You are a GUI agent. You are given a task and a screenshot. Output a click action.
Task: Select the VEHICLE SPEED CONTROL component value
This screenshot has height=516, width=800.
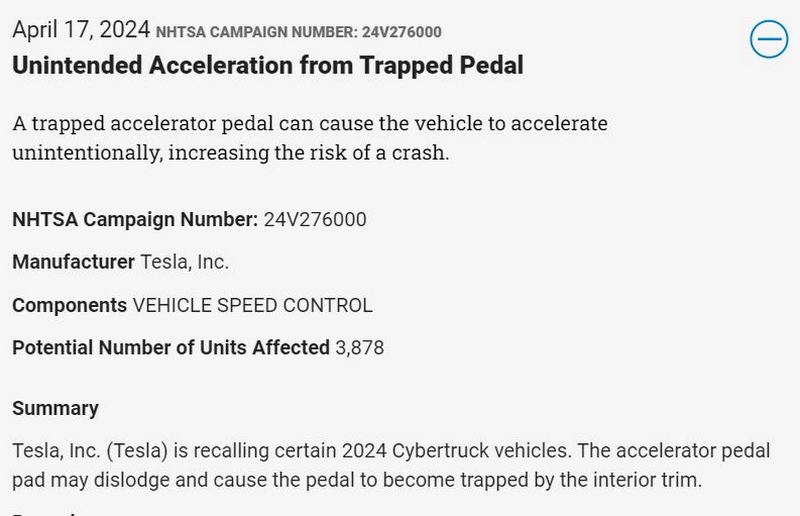point(253,305)
